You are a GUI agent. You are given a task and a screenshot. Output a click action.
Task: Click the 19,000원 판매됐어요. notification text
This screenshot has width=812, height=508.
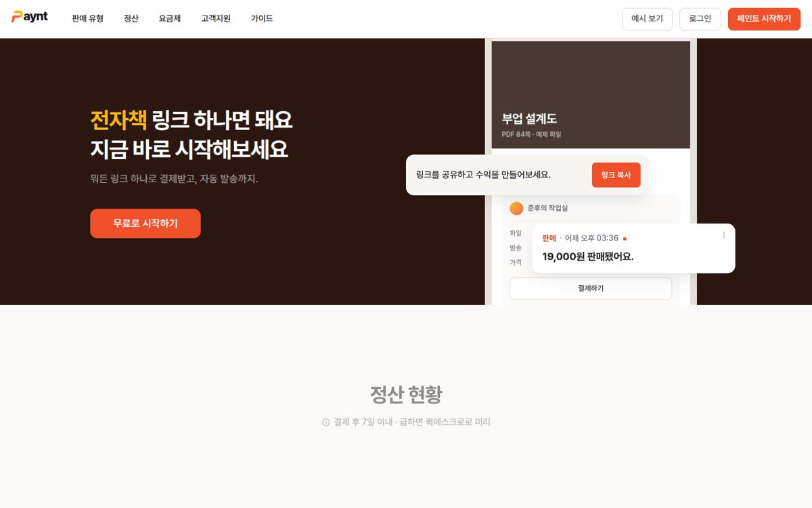[588, 257]
